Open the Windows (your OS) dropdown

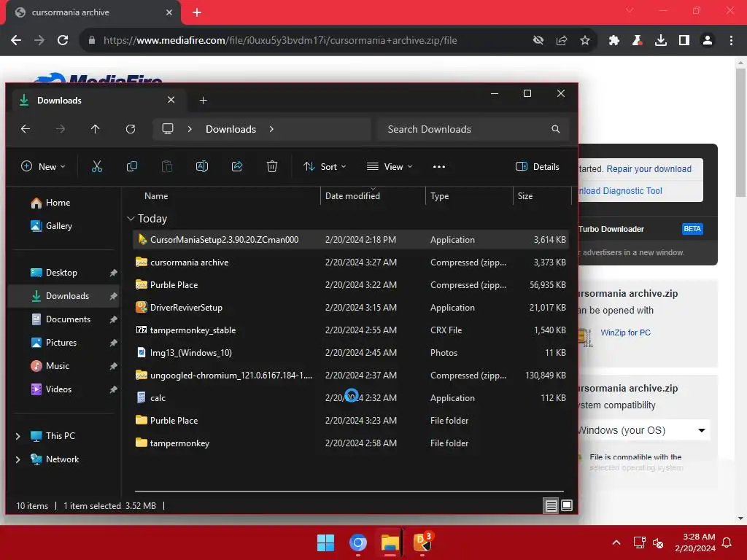[644, 430]
